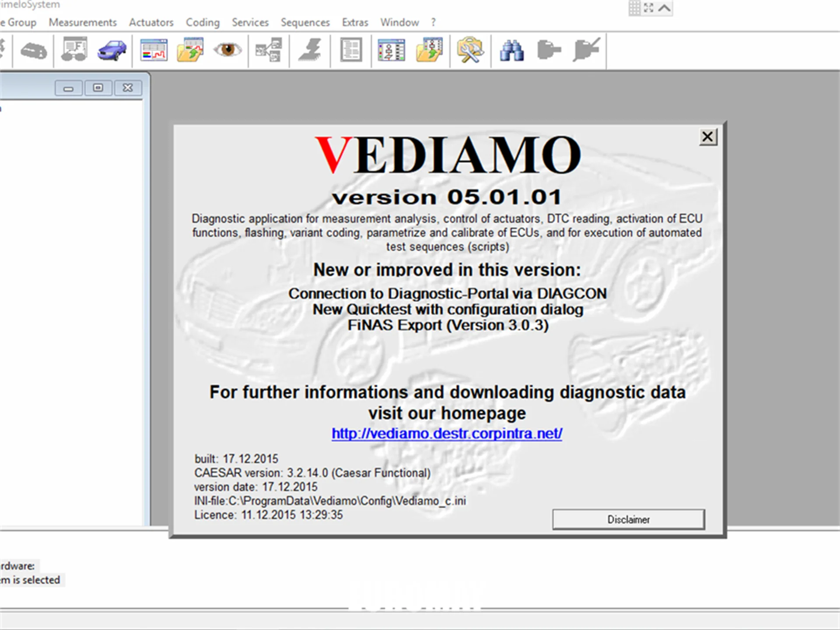Click the INI-file path line
The width and height of the screenshot is (840, 630).
(x=330, y=501)
